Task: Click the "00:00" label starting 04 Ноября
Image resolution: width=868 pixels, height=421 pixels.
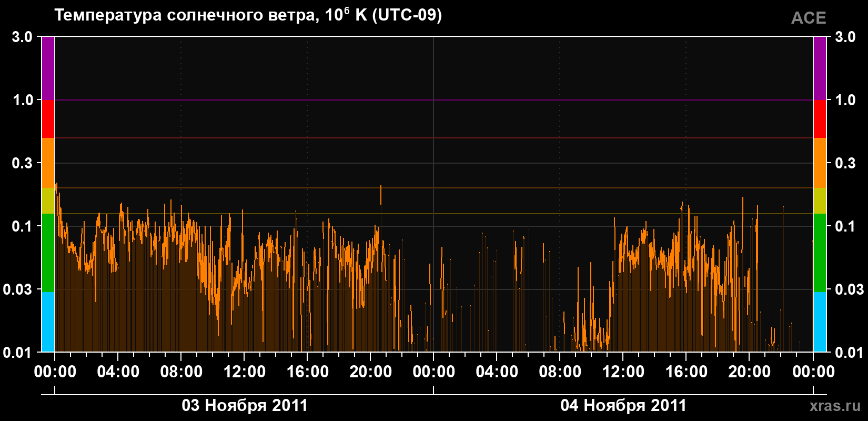Action: pyautogui.click(x=434, y=372)
